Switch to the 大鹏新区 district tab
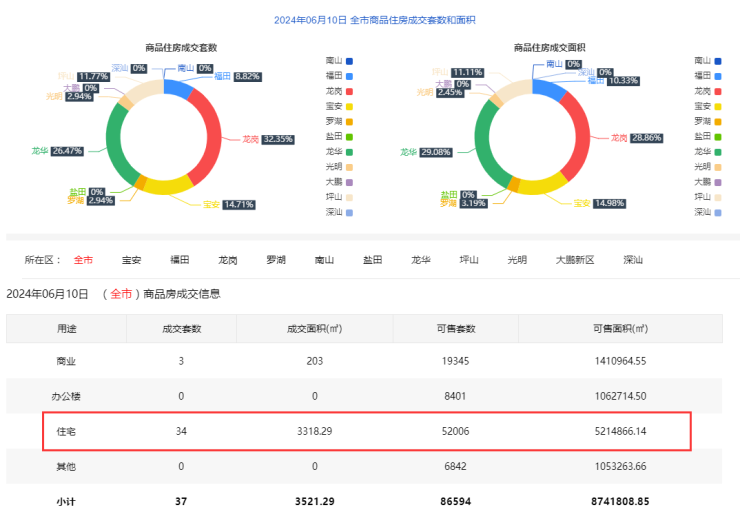The width and height of the screenshot is (740, 523). tap(575, 259)
